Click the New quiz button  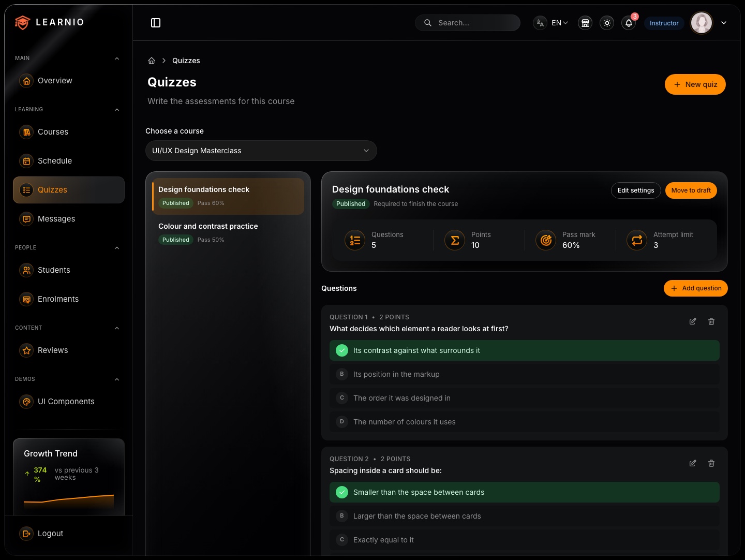695,84
